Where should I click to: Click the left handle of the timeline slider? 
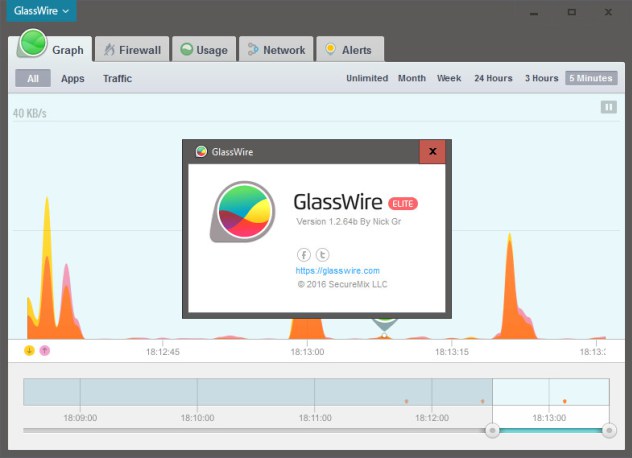coord(492,431)
